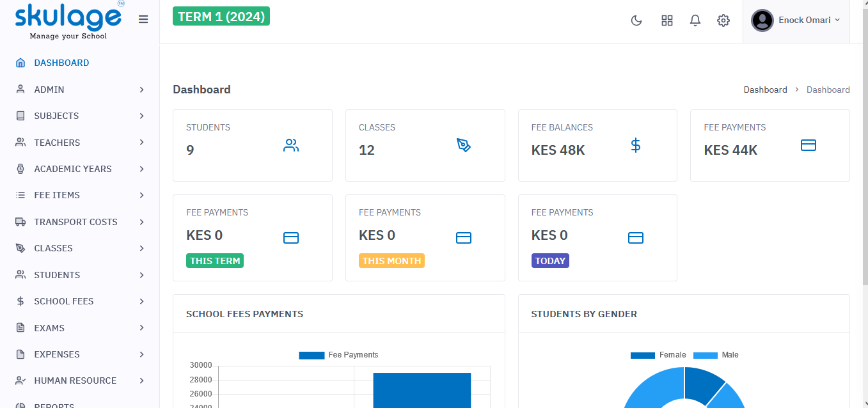Image resolution: width=868 pixels, height=408 pixels.
Task: Click the Female legend color swatch
Action: pyautogui.click(x=642, y=355)
